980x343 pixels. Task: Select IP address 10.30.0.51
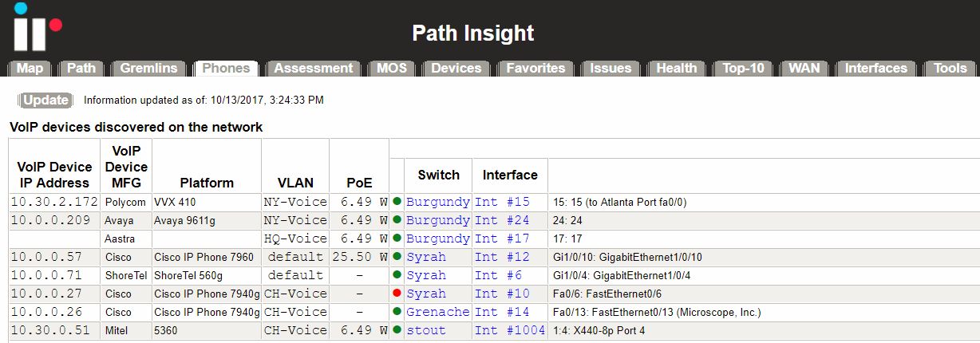coord(50,330)
